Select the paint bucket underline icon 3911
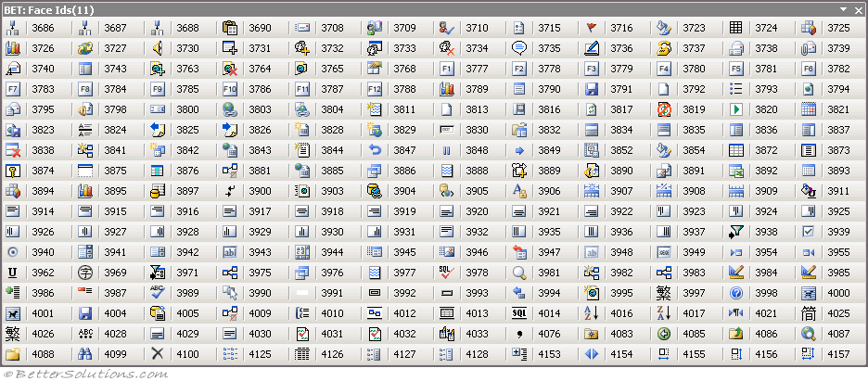 click(x=809, y=191)
